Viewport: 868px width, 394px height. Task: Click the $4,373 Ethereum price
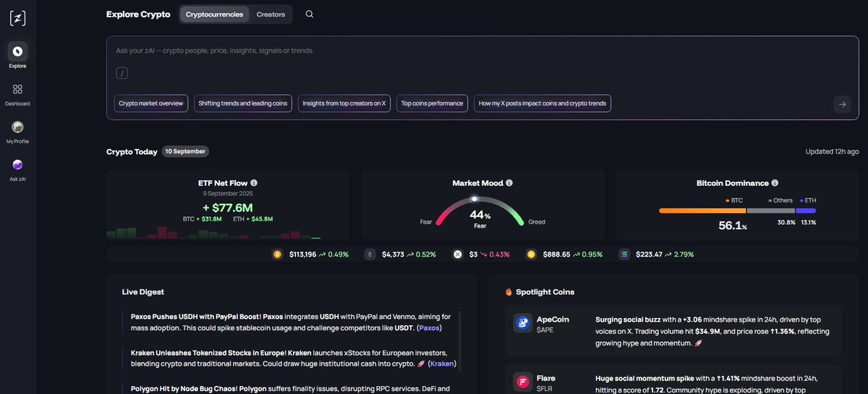pos(392,254)
